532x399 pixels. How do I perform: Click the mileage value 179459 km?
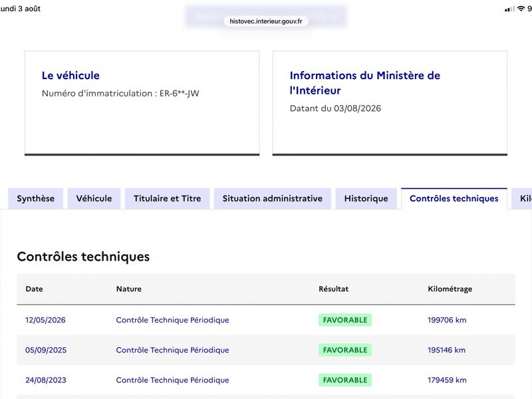coord(447,380)
